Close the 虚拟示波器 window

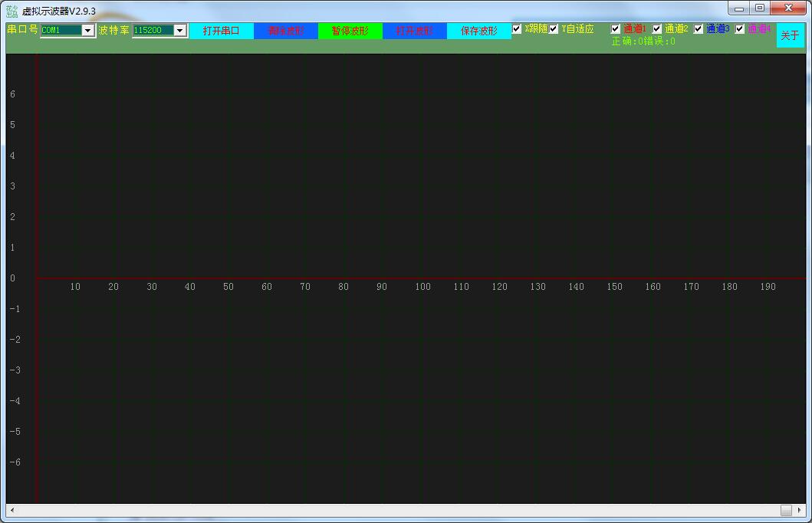[x=788, y=8]
